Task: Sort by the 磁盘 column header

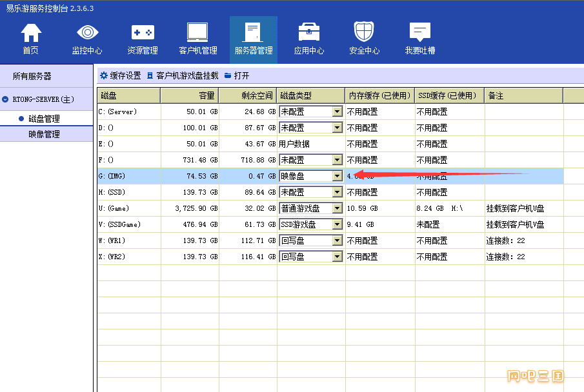Action: [129, 95]
